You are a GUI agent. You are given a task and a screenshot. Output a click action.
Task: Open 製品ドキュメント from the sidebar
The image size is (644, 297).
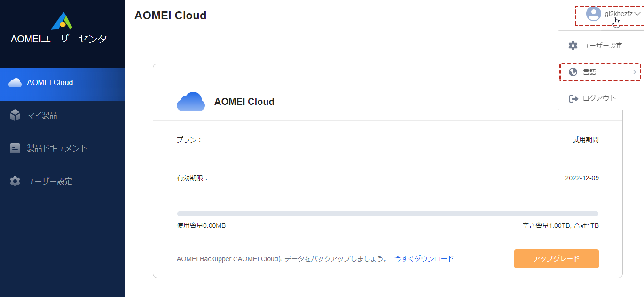[57, 148]
